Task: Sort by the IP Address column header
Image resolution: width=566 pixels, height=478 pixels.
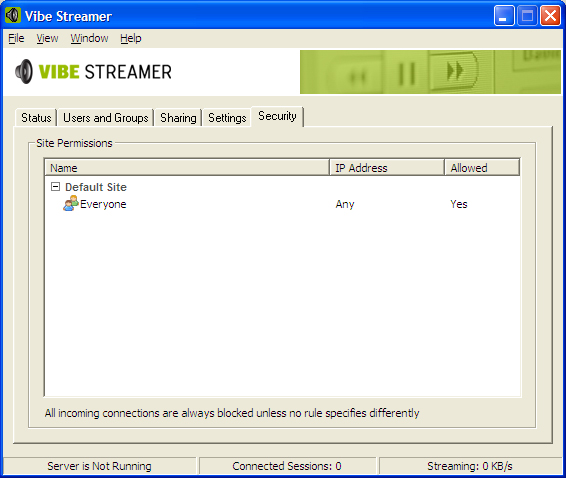Action: [x=387, y=168]
